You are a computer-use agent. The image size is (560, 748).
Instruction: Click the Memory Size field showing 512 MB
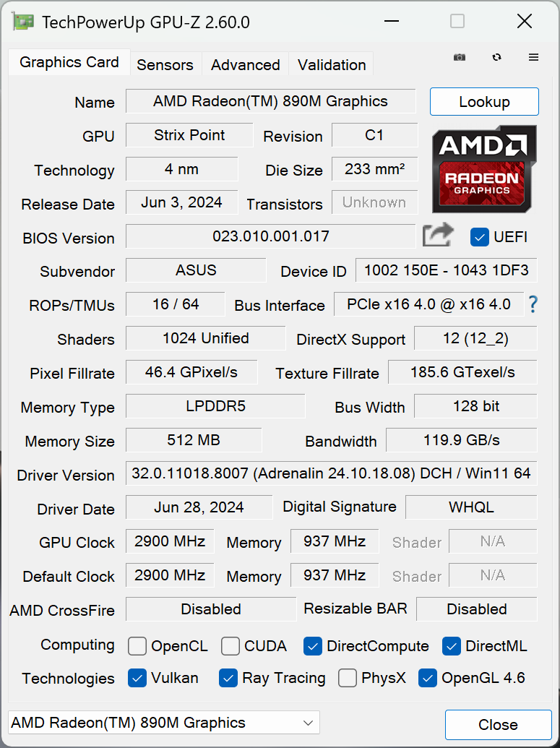click(193, 440)
